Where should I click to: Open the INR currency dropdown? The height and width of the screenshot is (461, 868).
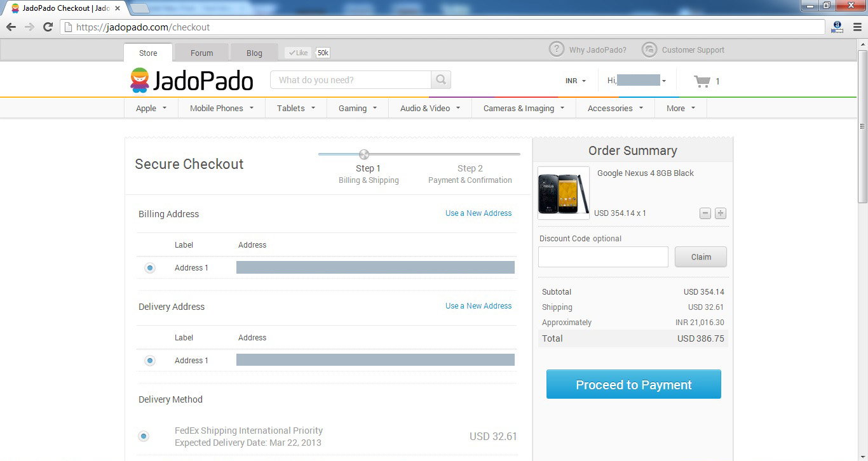coord(576,81)
